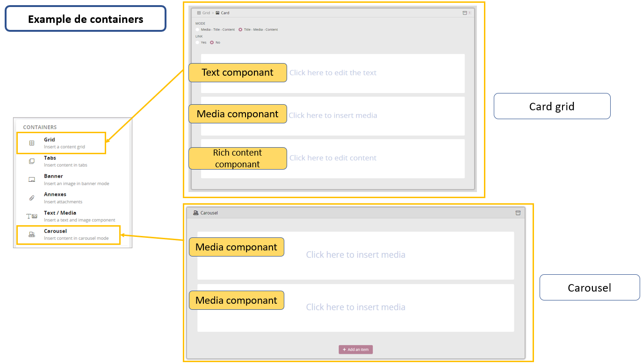This screenshot has width=642, height=364.
Task: Click the paperclip Annexes icon
Action: (31, 197)
